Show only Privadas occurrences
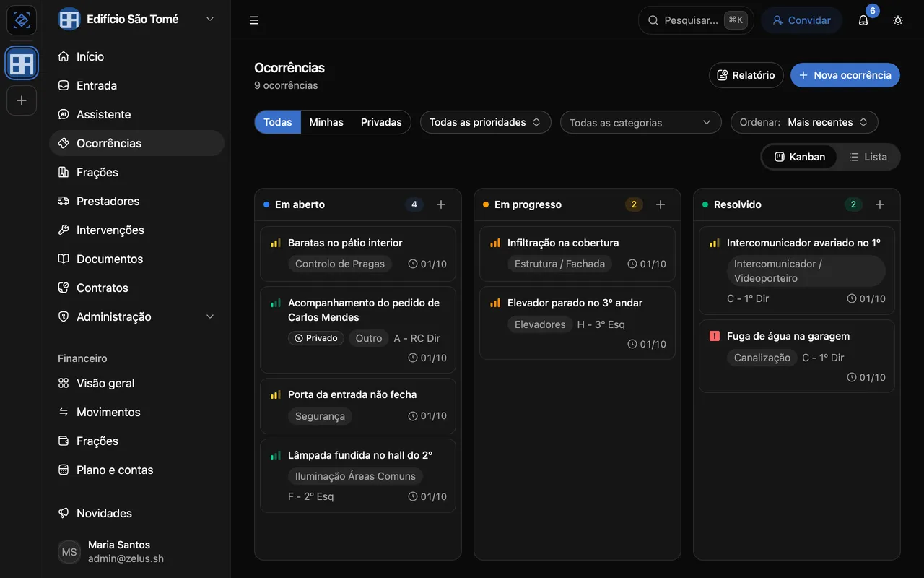Viewport: 924px width, 578px height. 381,122
